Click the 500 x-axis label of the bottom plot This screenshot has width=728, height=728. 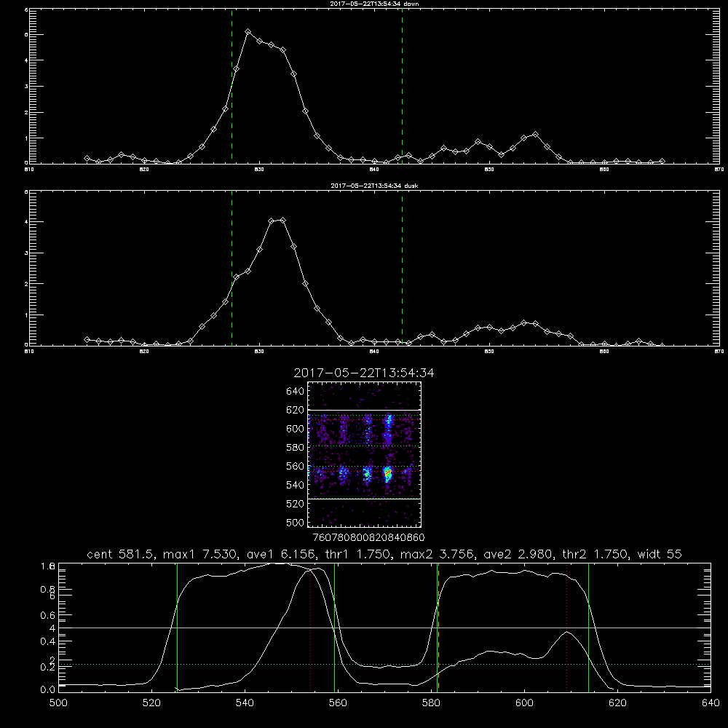58,703
